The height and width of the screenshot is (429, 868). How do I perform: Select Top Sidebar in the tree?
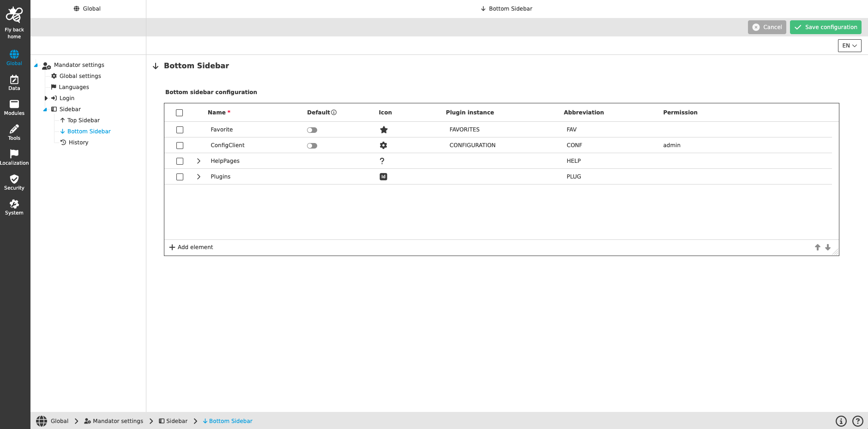83,120
